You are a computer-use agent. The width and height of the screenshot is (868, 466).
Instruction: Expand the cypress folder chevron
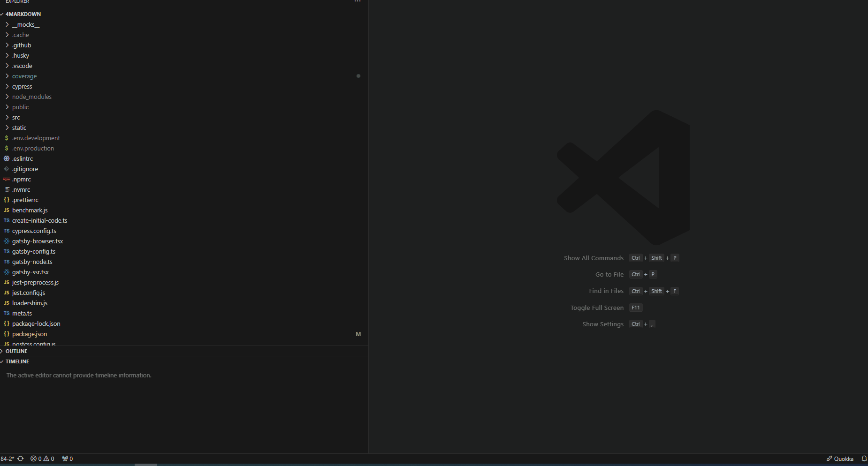(7, 86)
